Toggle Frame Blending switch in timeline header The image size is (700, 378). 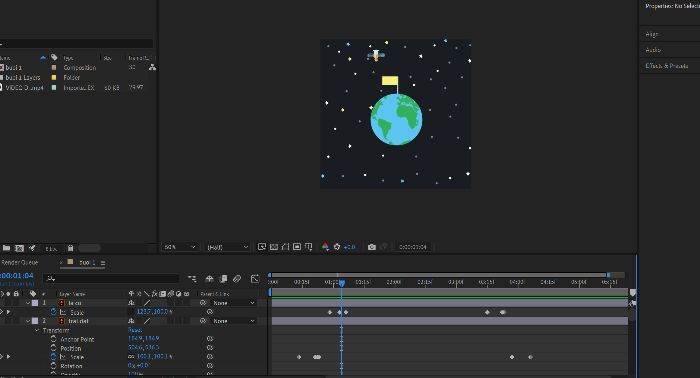tap(224, 279)
